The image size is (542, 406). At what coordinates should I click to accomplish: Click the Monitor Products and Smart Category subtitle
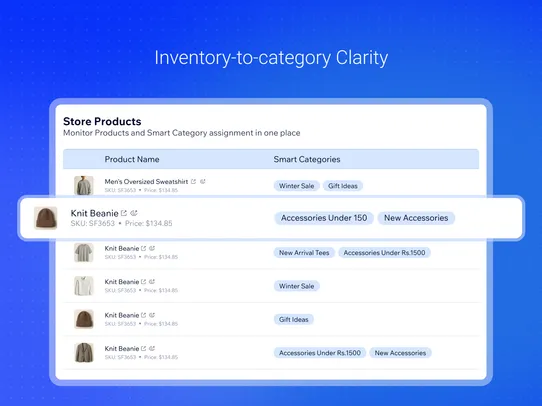181,133
